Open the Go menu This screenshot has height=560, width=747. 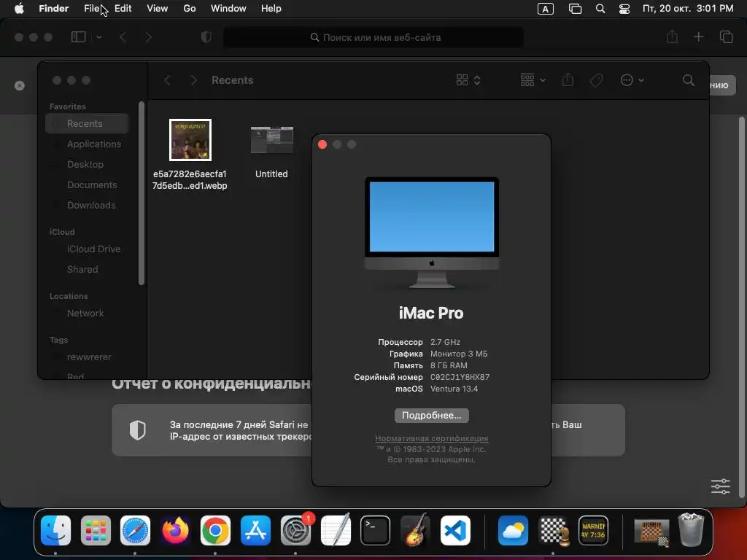190,9
